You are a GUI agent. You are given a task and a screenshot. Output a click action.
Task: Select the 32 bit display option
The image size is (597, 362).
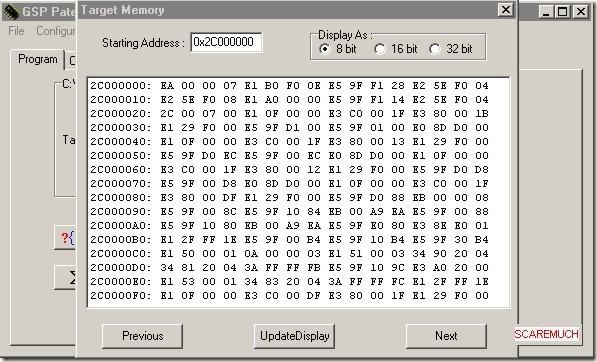(x=435, y=49)
